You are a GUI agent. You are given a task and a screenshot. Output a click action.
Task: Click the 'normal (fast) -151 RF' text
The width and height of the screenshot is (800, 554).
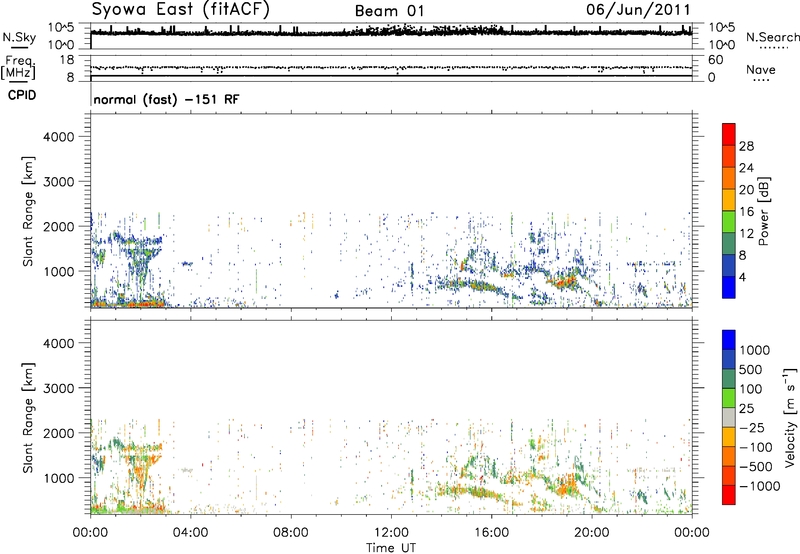(x=166, y=99)
